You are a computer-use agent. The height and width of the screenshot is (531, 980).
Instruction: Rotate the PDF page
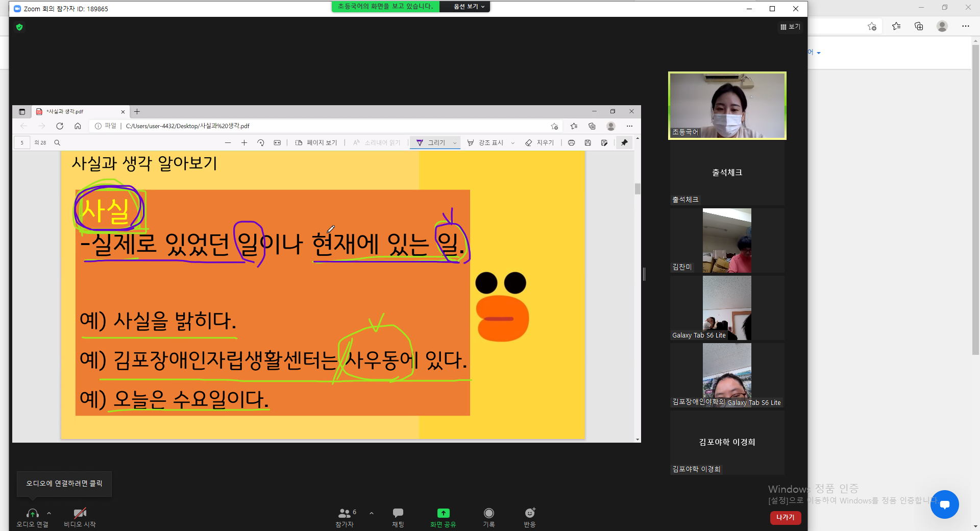click(x=261, y=143)
